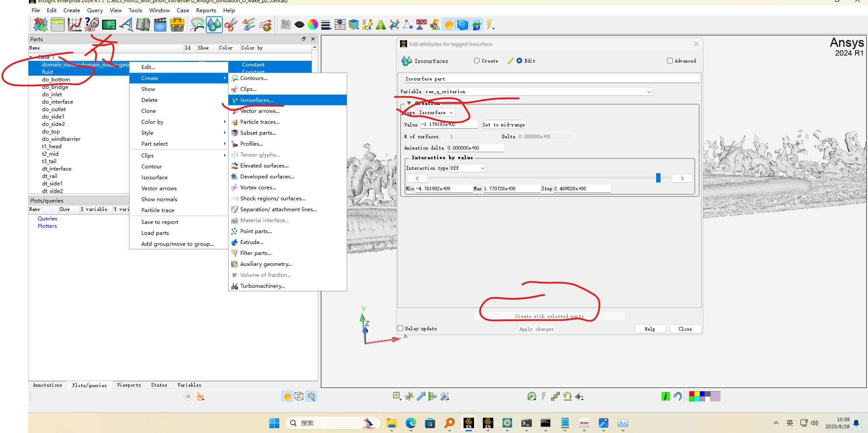Image resolution: width=868 pixels, height=433 pixels.
Task: Check the Delay update checkbox
Action: (401, 328)
